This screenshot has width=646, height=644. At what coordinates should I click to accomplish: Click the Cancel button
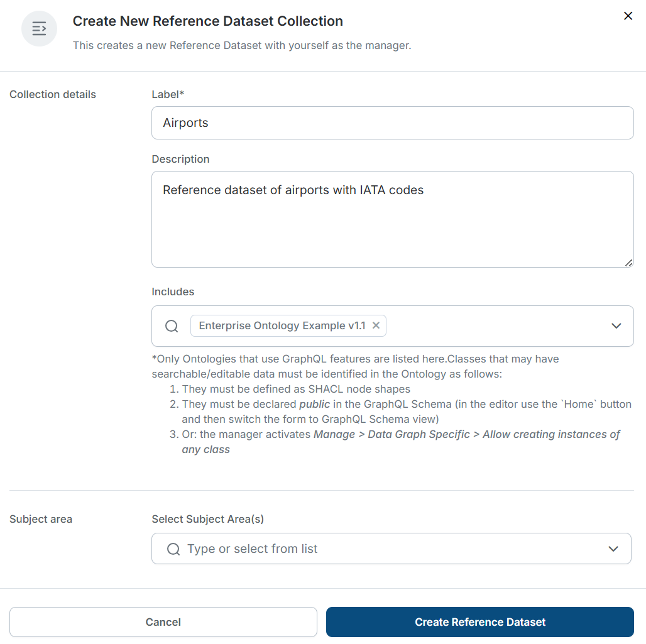tap(163, 622)
